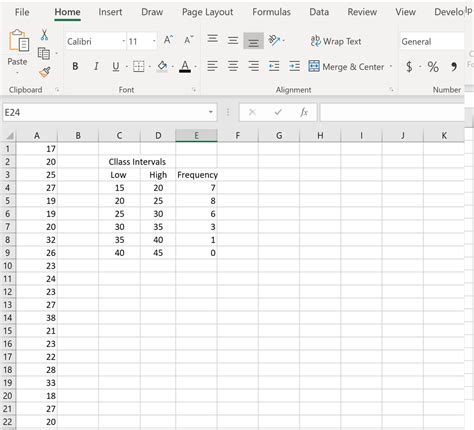Click the Wrap Text button
The image size is (474, 430).
pos(336,41)
